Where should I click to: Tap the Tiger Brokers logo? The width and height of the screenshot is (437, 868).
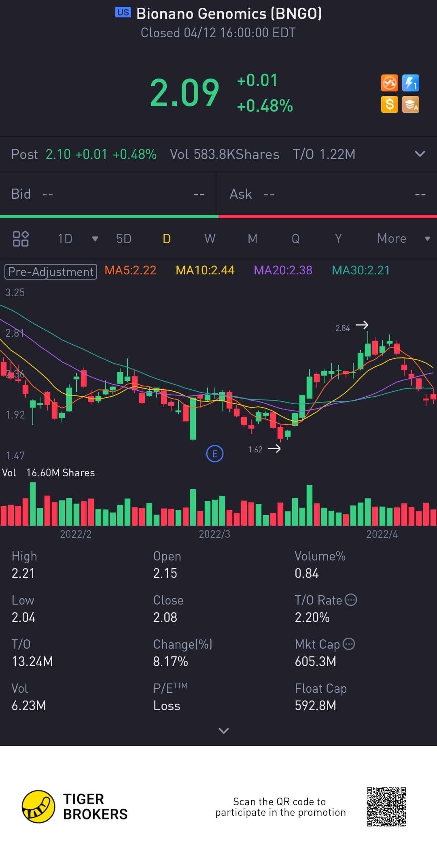(x=75, y=806)
